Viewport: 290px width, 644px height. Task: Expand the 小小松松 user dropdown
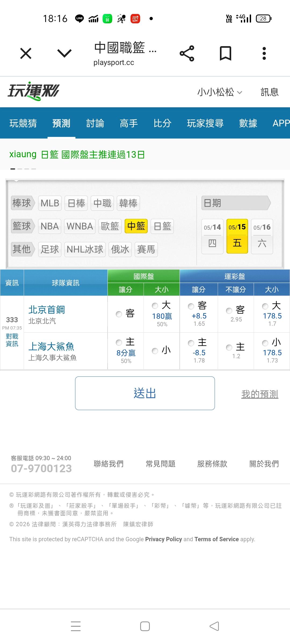click(220, 92)
